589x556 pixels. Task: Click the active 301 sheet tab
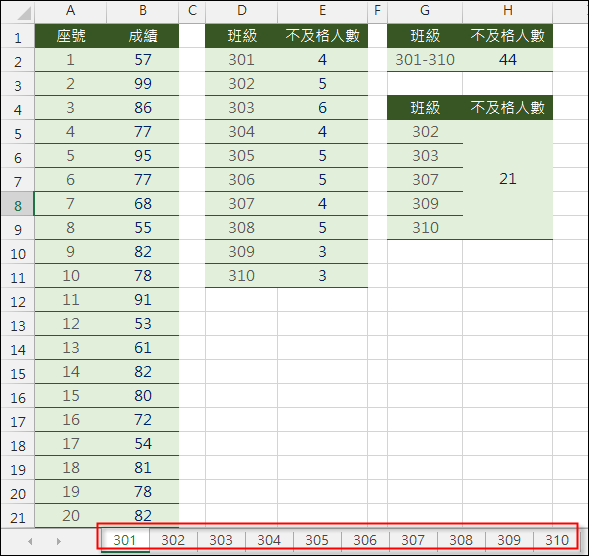pyautogui.click(x=125, y=540)
